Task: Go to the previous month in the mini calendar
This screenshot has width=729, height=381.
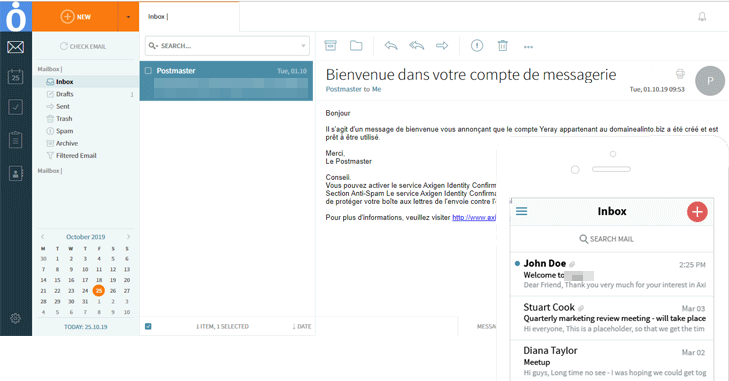Action: tap(42, 237)
